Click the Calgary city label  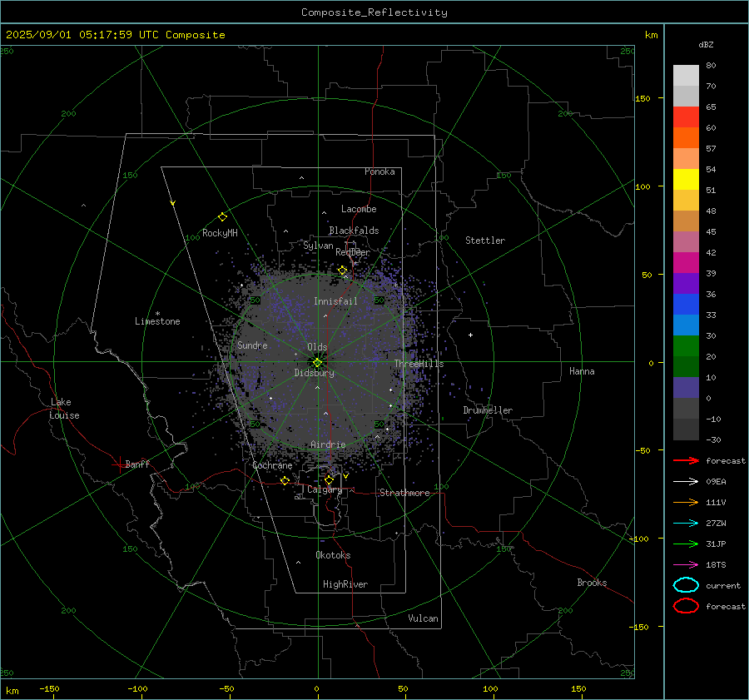click(325, 489)
